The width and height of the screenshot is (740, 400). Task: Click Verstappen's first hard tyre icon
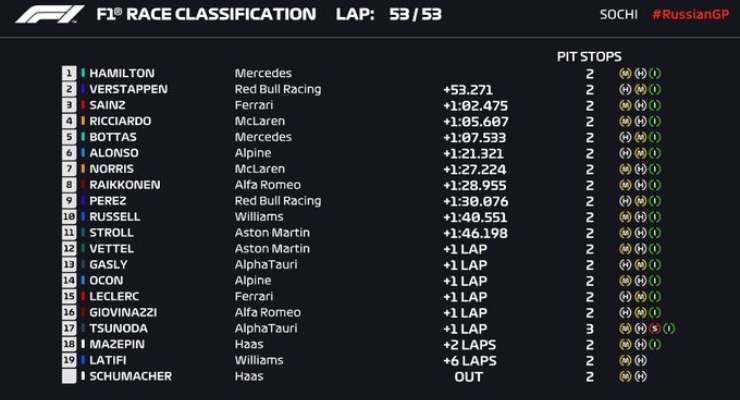pyautogui.click(x=625, y=89)
